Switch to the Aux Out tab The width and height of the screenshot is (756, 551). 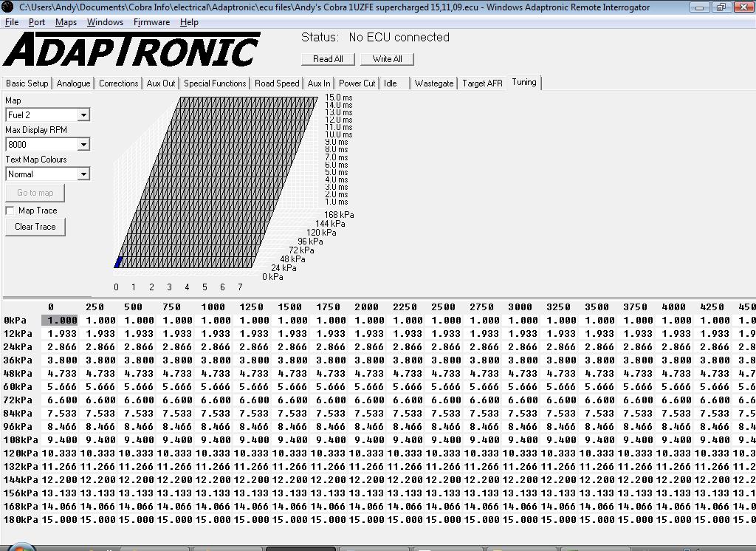pos(161,83)
